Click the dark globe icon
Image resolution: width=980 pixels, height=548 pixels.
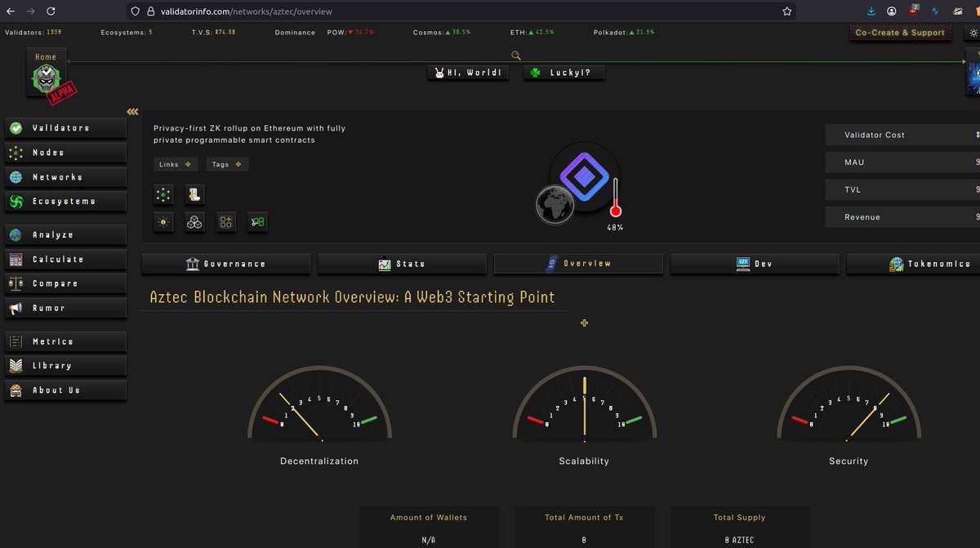[555, 205]
